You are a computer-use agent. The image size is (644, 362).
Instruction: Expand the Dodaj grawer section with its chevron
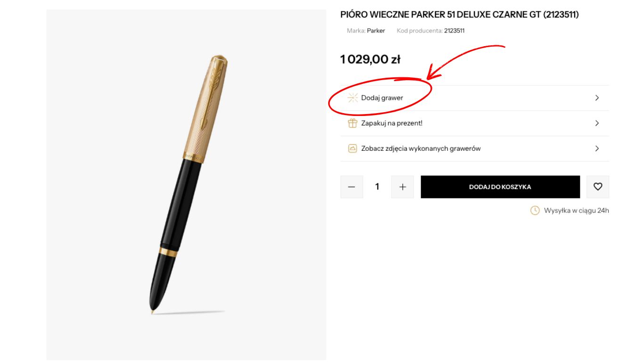597,98
